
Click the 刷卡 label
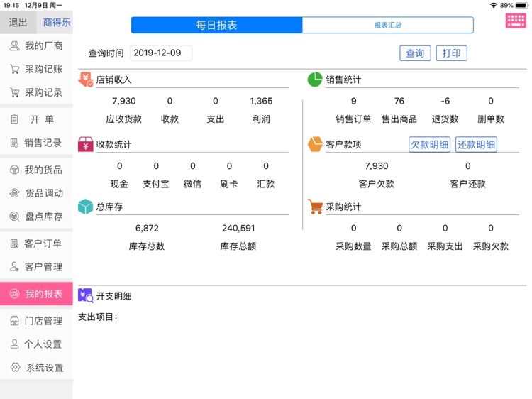pos(229,184)
